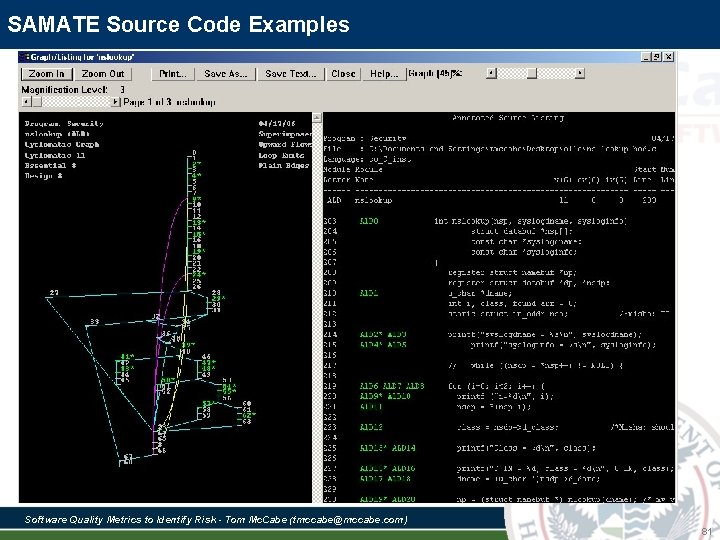Screen dimensions: 720x540
Task: Click the 'A1D13* A1D14' node labels
Action: click(387, 448)
